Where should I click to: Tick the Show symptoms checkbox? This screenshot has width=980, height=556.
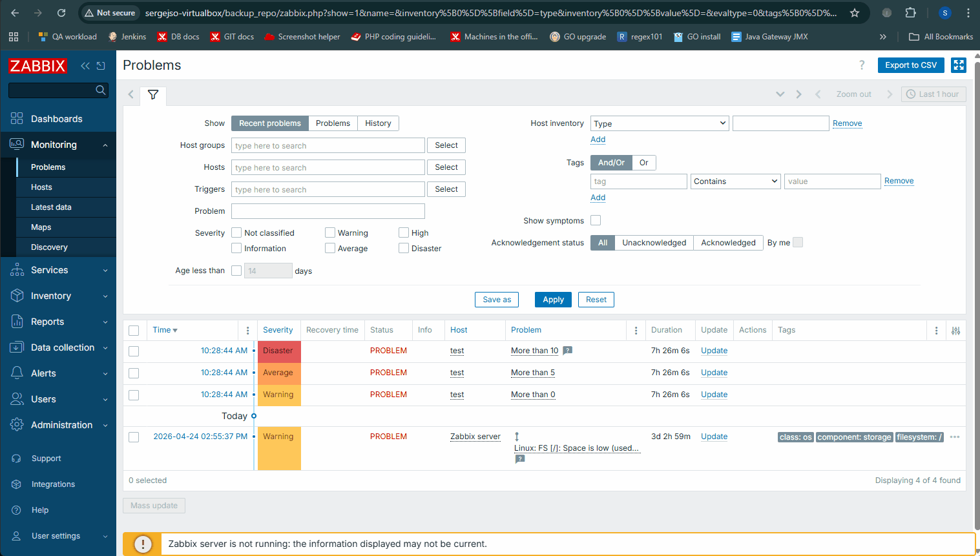coord(596,220)
